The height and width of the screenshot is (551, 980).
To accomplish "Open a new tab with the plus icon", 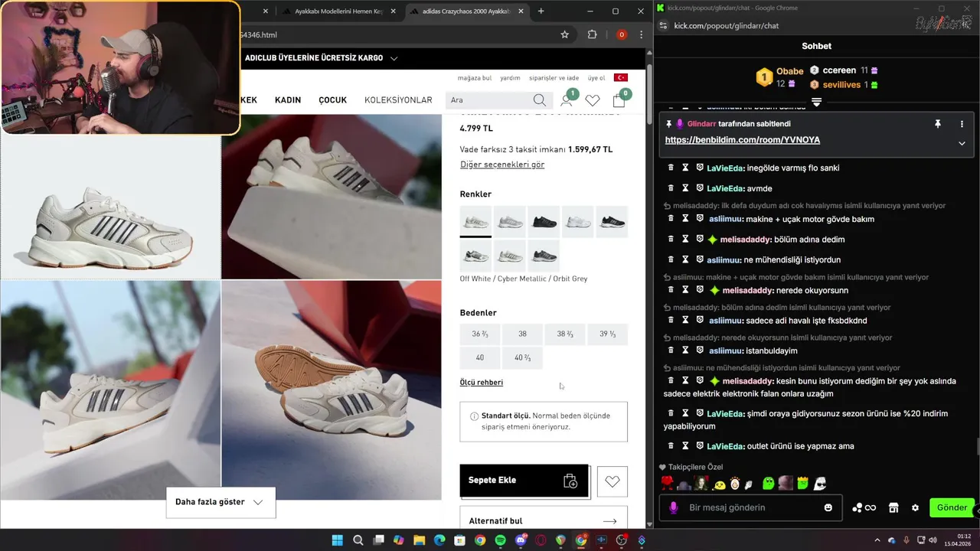I will [x=541, y=11].
